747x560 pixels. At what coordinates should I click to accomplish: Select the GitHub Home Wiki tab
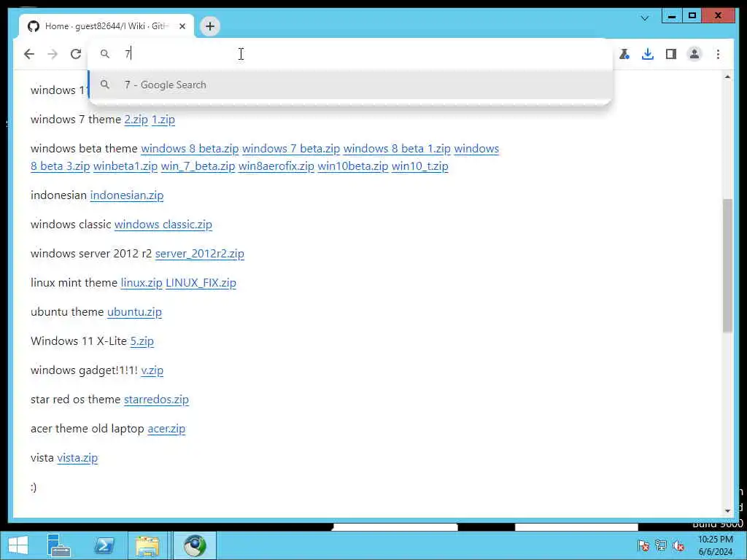(x=107, y=26)
